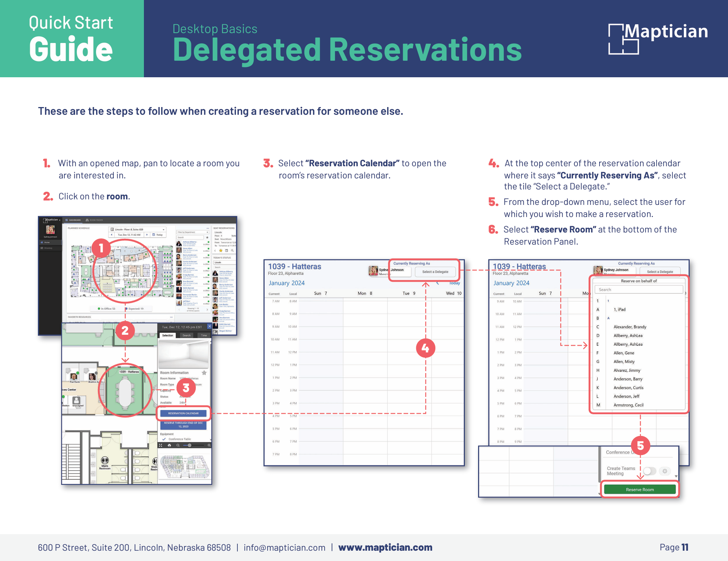The width and height of the screenshot is (728, 561).
Task: Toggle the Create Teams Meeting switch
Action: pos(650,471)
